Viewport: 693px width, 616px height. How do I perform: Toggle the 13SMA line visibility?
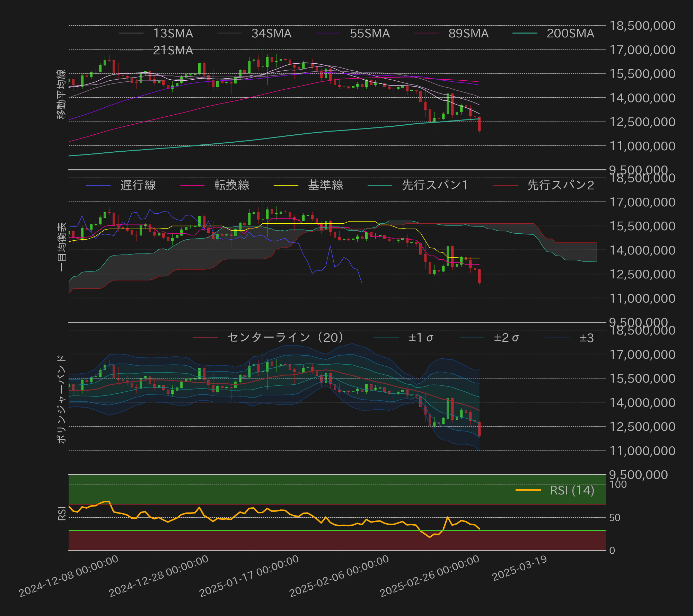173,34
